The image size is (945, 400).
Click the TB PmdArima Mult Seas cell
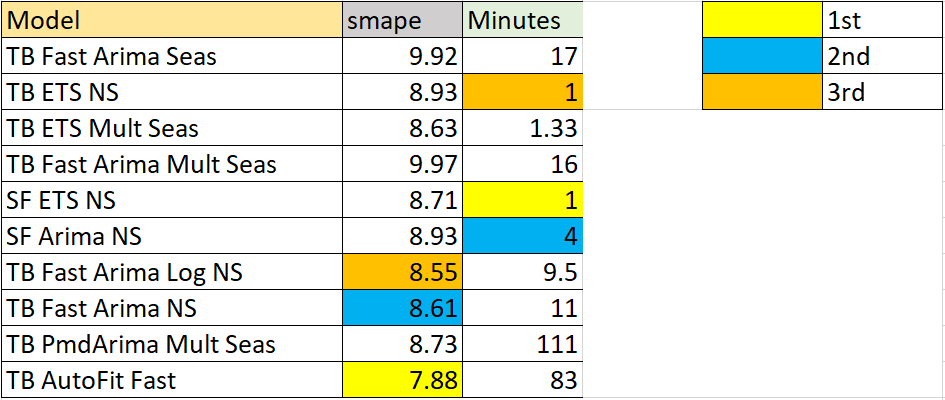[172, 344]
